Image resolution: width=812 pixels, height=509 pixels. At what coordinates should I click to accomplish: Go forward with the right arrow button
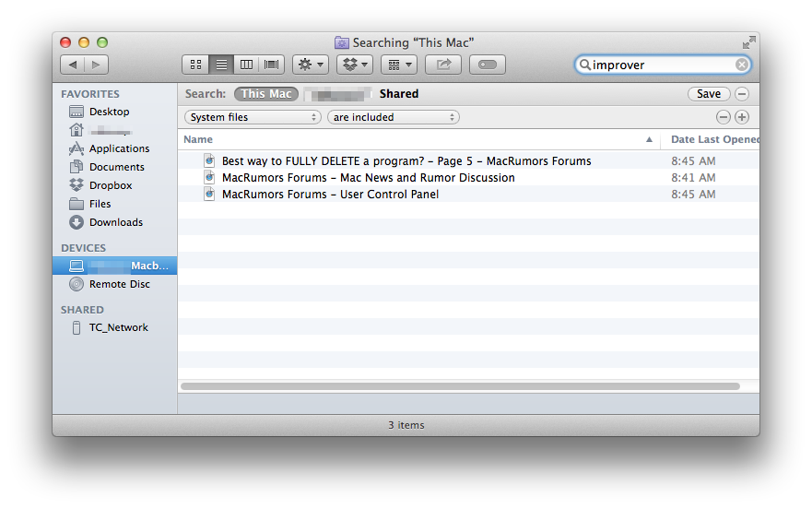coord(97,65)
